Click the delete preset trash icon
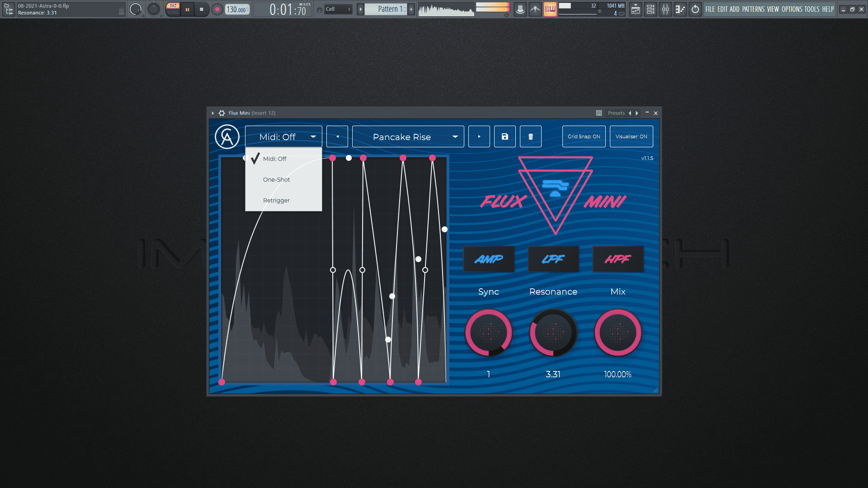This screenshot has width=868, height=488. pos(531,136)
